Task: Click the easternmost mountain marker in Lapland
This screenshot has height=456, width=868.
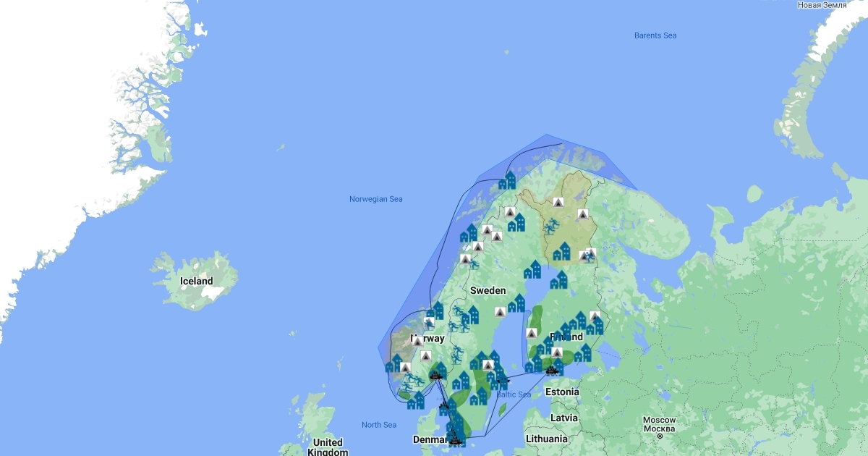Action: (x=583, y=214)
